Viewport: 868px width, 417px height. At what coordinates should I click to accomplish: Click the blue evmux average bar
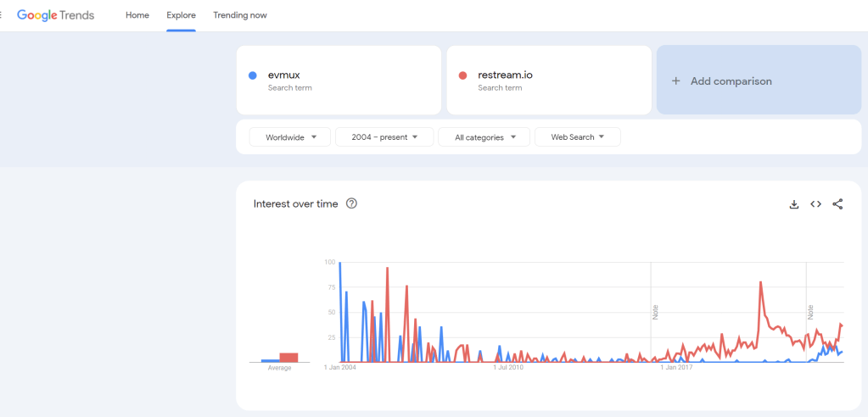[x=270, y=360]
